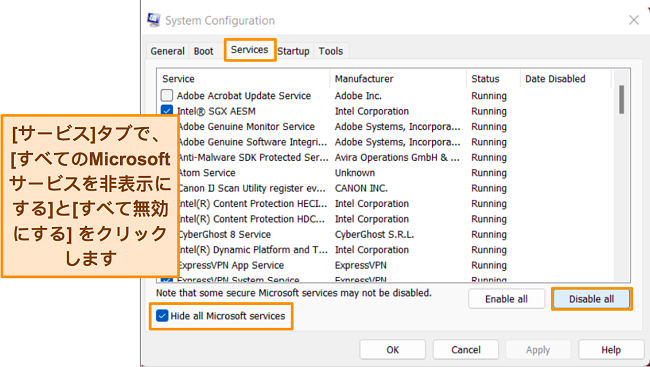Click Avira Operations GmbH manufacturer cell
The height and width of the screenshot is (367, 650).
[397, 157]
